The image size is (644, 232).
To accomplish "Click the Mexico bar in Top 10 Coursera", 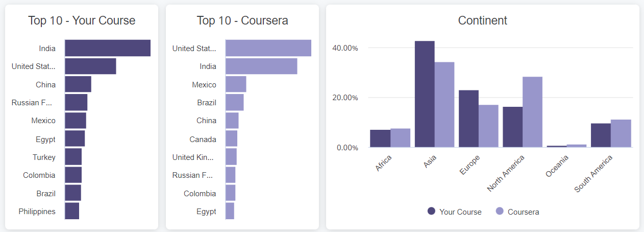I will [x=236, y=84].
